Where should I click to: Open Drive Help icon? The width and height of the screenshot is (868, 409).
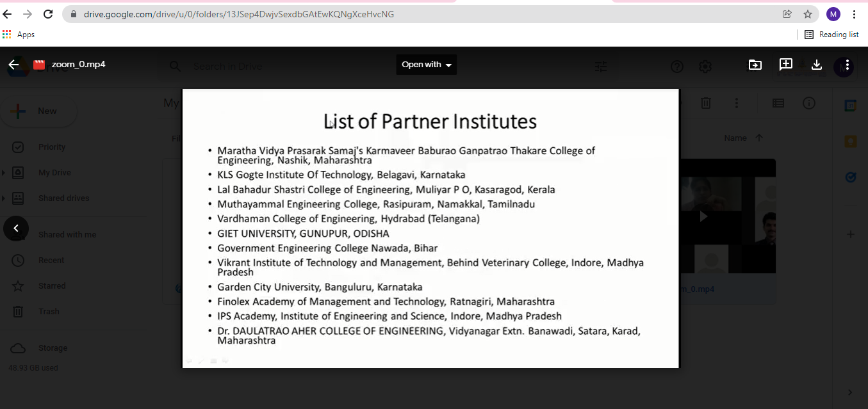point(677,66)
